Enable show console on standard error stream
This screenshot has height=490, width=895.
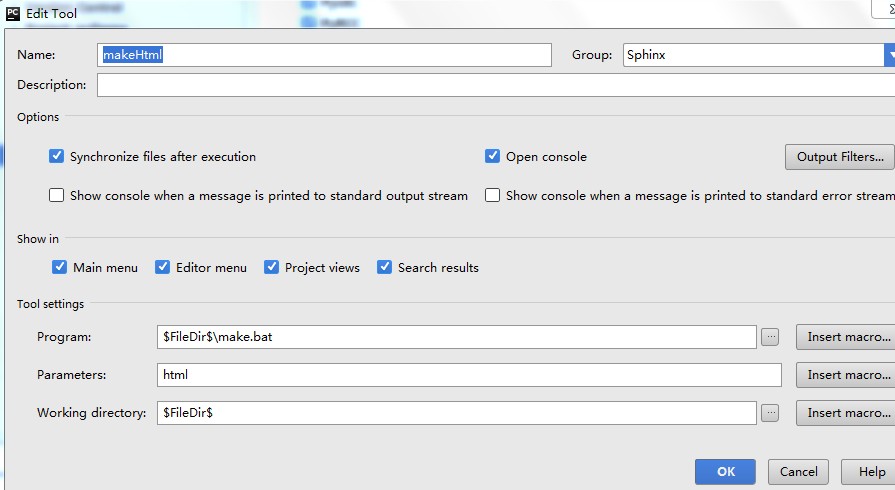pos(492,195)
